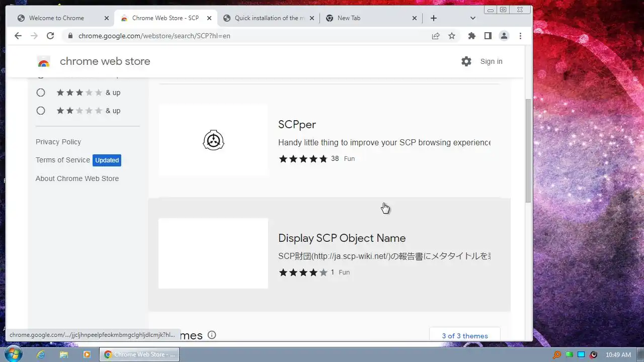Toggle the side panel icon

tap(488, 36)
